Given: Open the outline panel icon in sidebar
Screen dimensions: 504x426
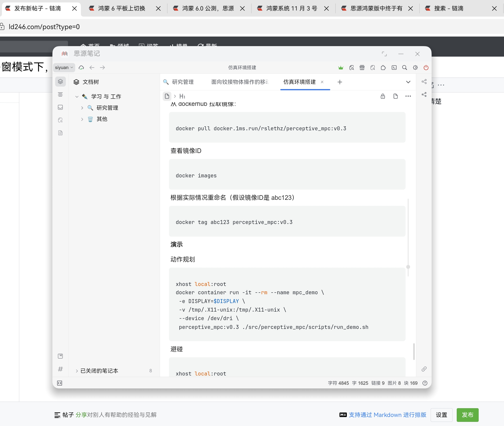Looking at the screenshot, I should pyautogui.click(x=60, y=94).
